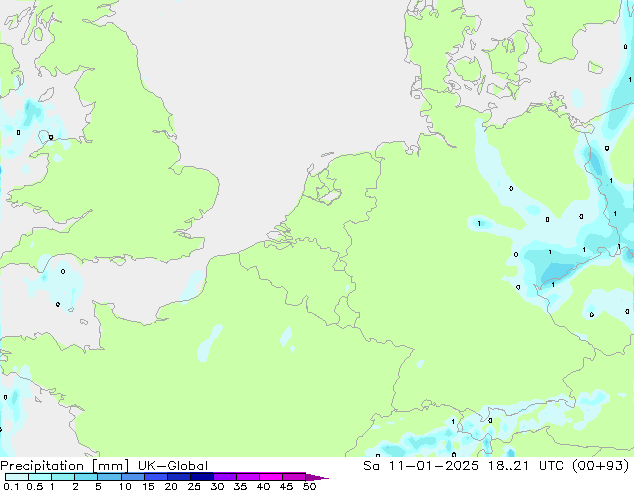Click the '25' legend scale label
Image resolution: width=634 pixels, height=490 pixels.
[194, 486]
